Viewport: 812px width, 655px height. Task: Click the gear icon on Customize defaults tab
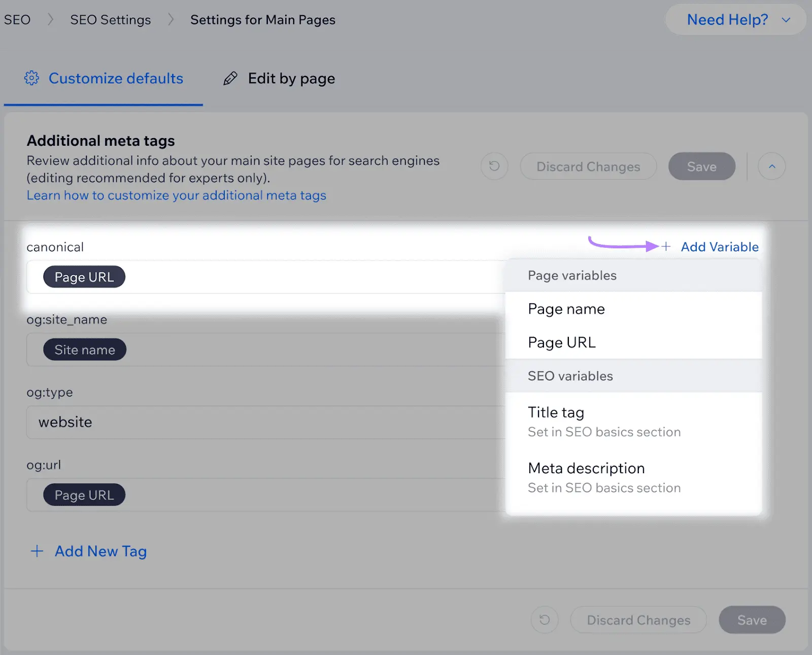click(x=31, y=78)
